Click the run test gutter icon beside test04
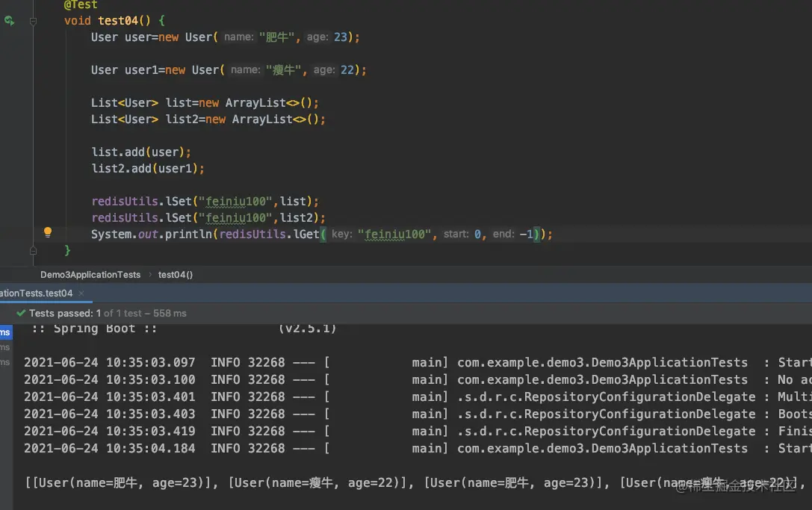 point(9,21)
